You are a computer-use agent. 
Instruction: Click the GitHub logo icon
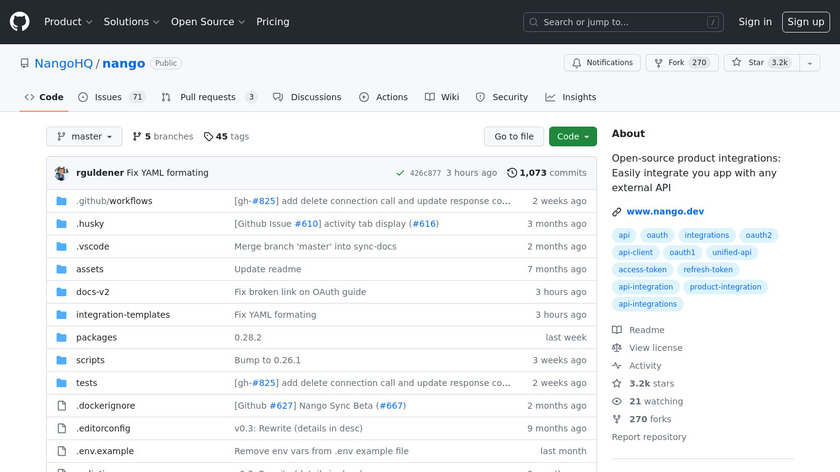(x=20, y=21)
